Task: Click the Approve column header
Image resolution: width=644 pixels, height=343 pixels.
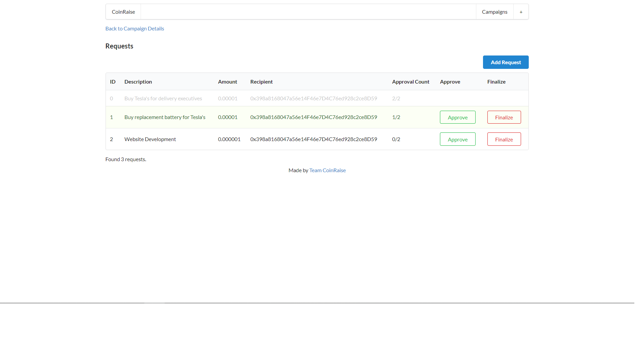Action: 450,82
